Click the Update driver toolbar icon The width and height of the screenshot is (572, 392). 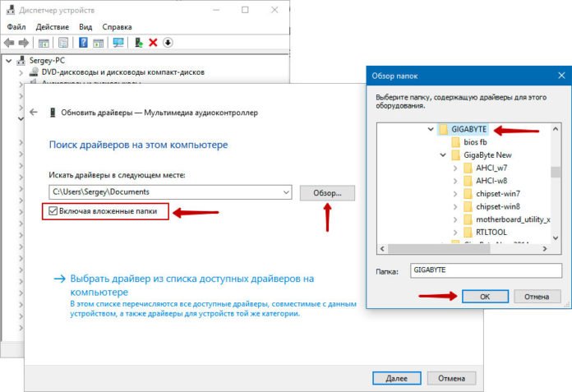click(x=139, y=43)
